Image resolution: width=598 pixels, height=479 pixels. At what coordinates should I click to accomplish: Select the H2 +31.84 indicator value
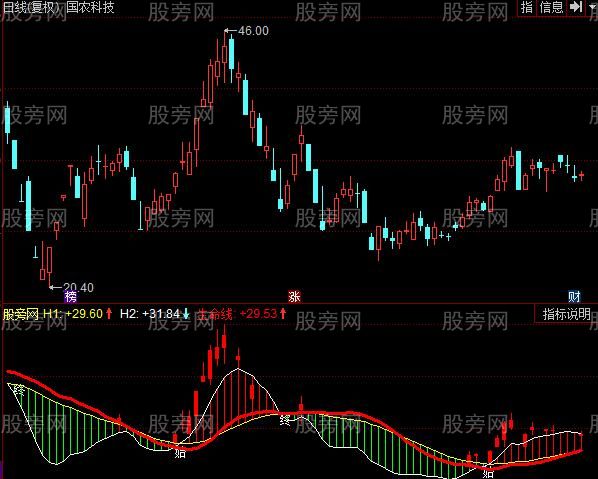pos(150,314)
